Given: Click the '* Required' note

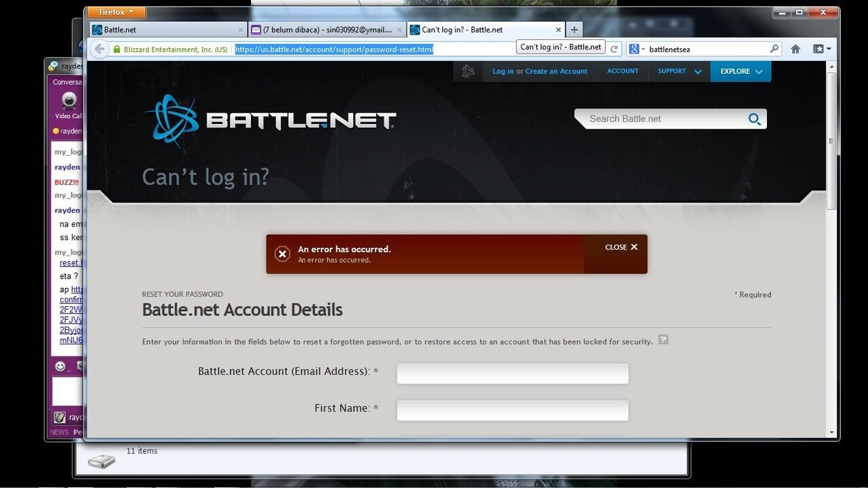Looking at the screenshot, I should point(753,295).
